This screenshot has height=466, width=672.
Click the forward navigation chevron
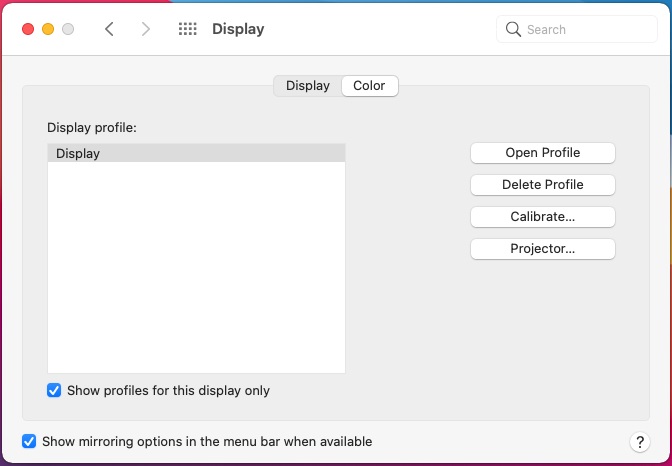click(146, 29)
